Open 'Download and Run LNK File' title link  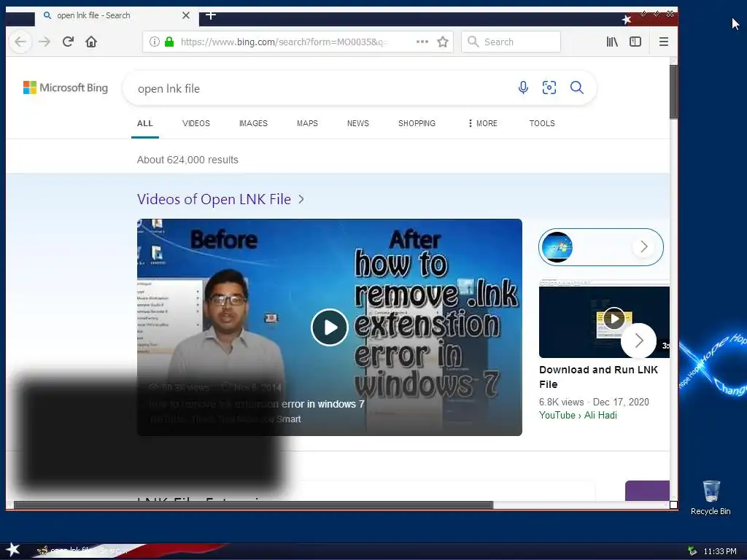[598, 377]
